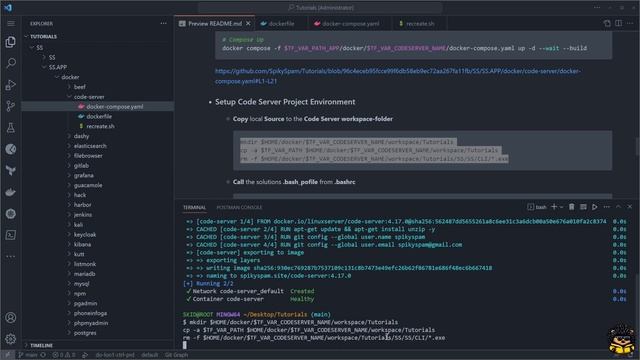Click the bash terminal label
Image resolution: width=640 pixels, height=360 pixels.
pos(537,207)
